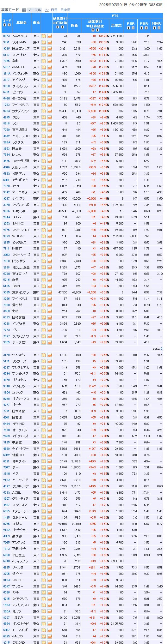Click stock name スマートD
This screenshot has height=644, width=168.
point(19,55)
